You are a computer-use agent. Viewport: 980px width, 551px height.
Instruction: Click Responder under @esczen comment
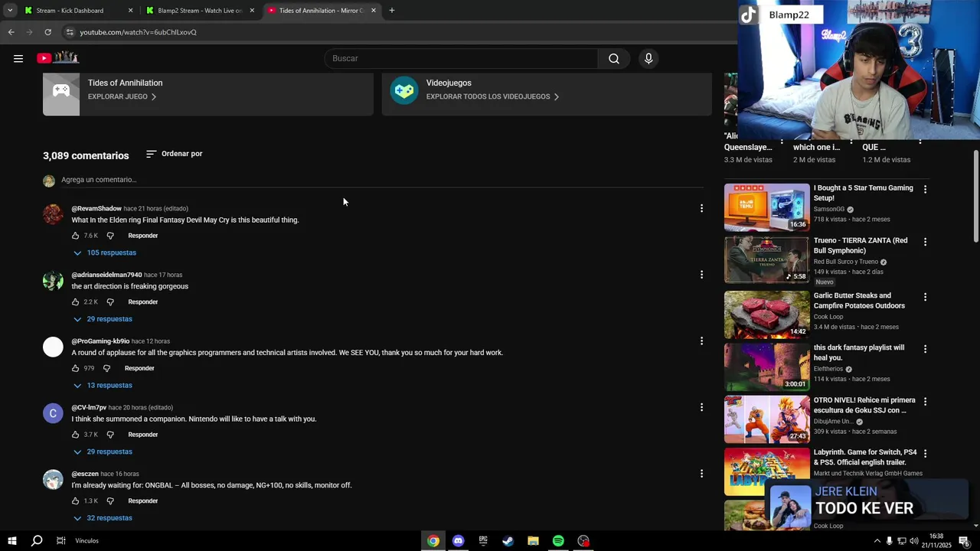coord(143,501)
